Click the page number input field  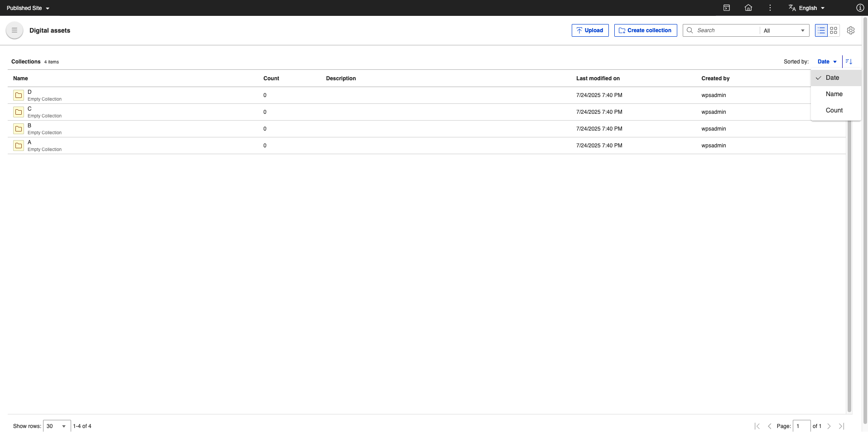coord(801,426)
